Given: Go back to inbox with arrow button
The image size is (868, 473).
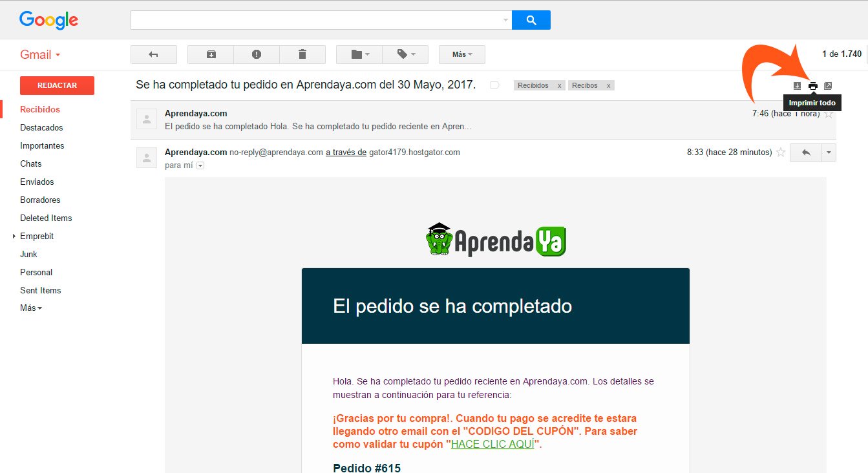Looking at the screenshot, I should [154, 54].
